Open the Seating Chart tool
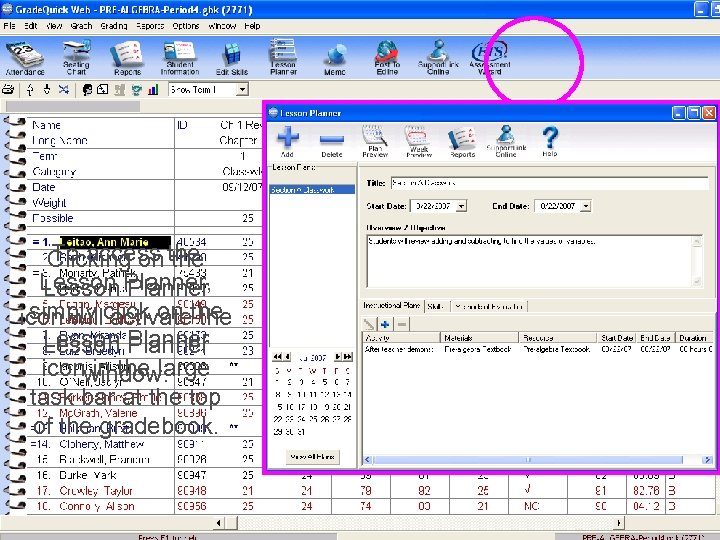The image size is (720, 540). pos(76,58)
